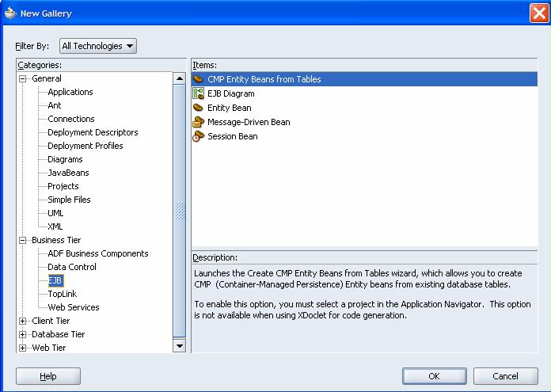551x392 pixels.
Task: Close the New Gallery window
Action: pyautogui.click(x=539, y=13)
